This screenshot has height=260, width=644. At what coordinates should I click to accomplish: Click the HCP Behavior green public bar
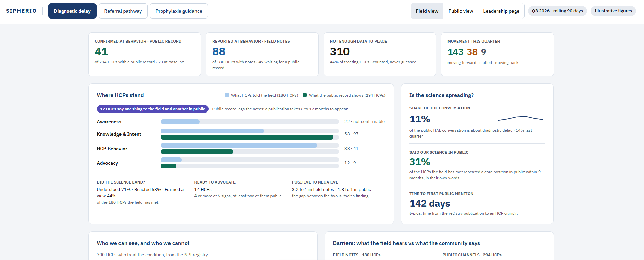tap(197, 152)
